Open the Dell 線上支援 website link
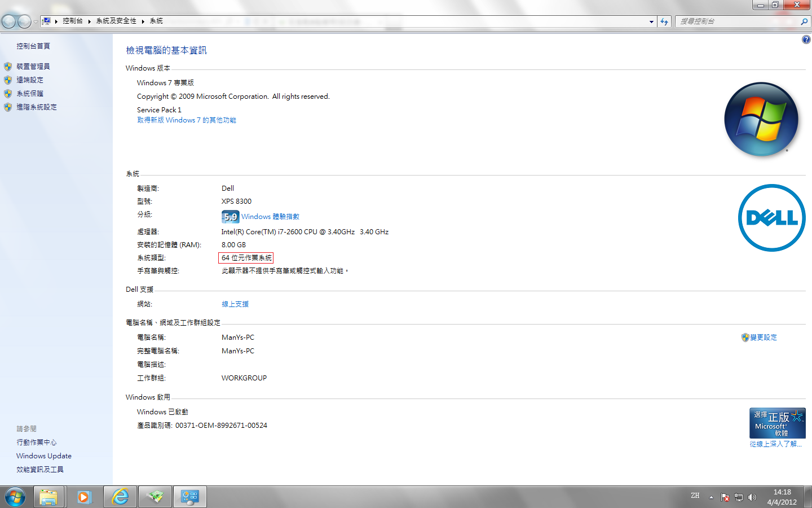This screenshot has width=812, height=508. click(235, 304)
